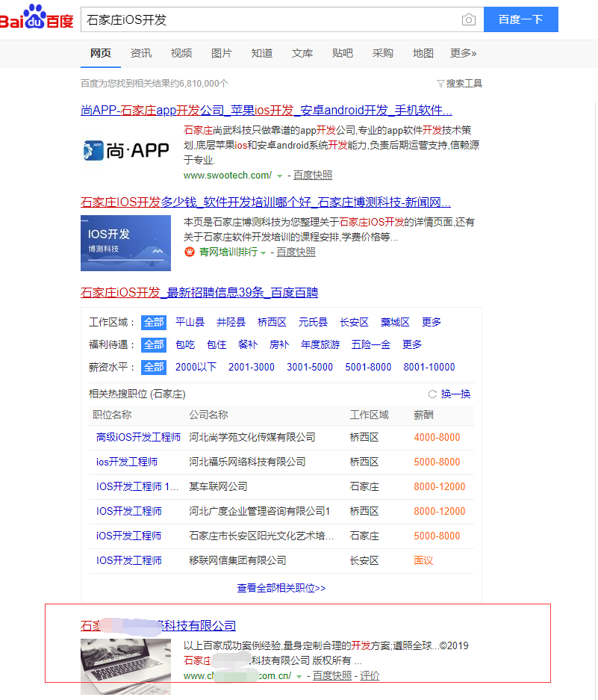The width and height of the screenshot is (598, 700).
Task: Filter jobs by 长安区 area
Action: coord(355,322)
